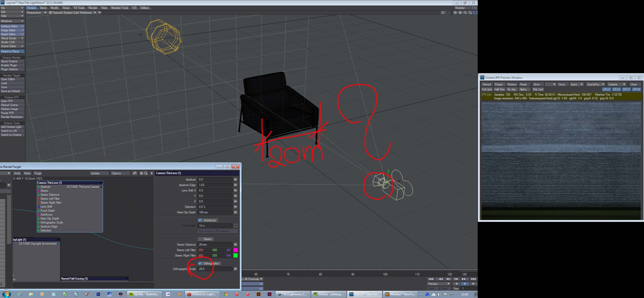This screenshot has height=298, width=644.
Task: Disable the Autofocus checkbox
Action: click(200, 220)
